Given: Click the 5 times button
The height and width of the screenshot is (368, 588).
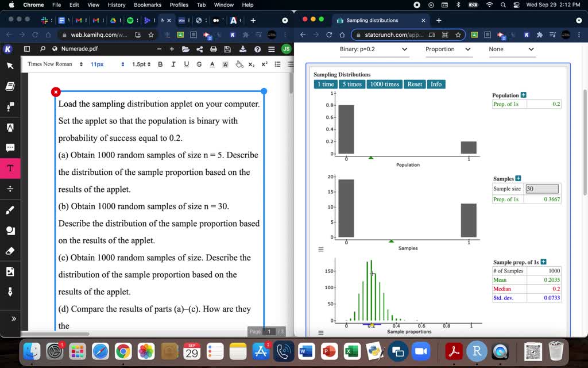Looking at the screenshot, I should coord(352,84).
